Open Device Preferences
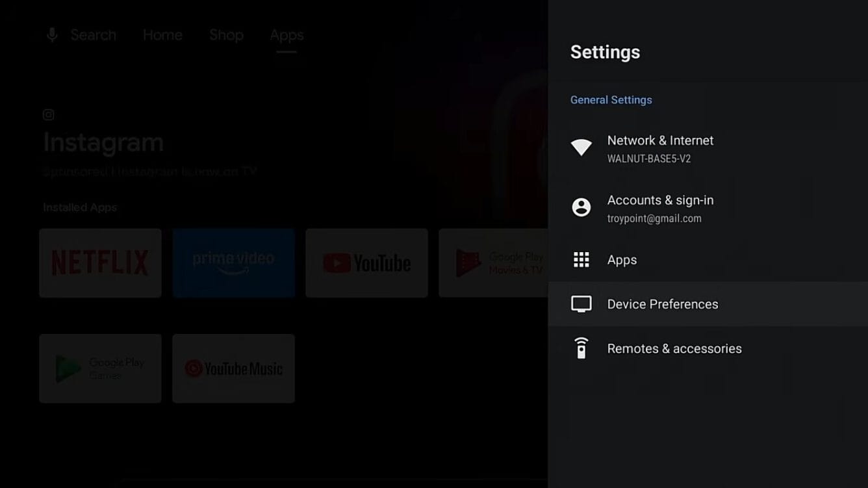This screenshot has height=488, width=868. pyautogui.click(x=708, y=304)
